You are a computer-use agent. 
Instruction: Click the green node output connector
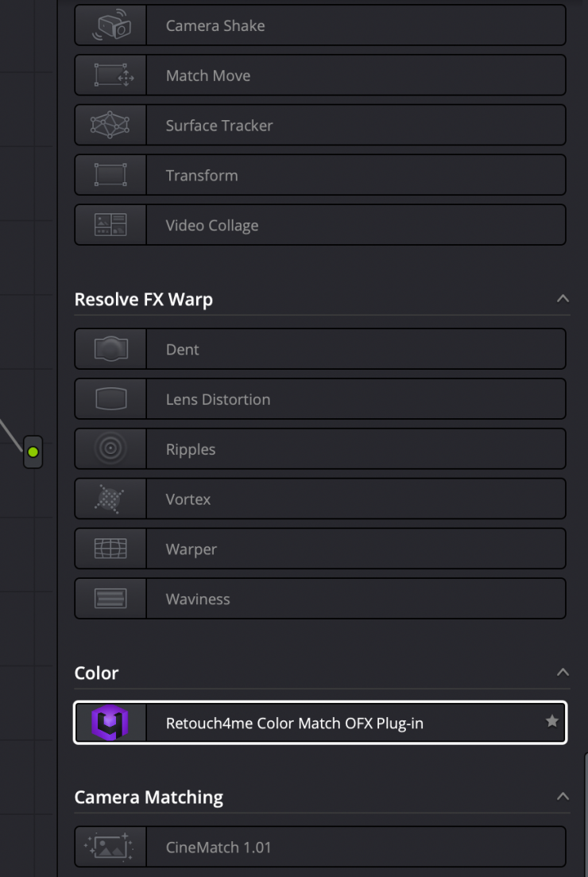(x=33, y=452)
